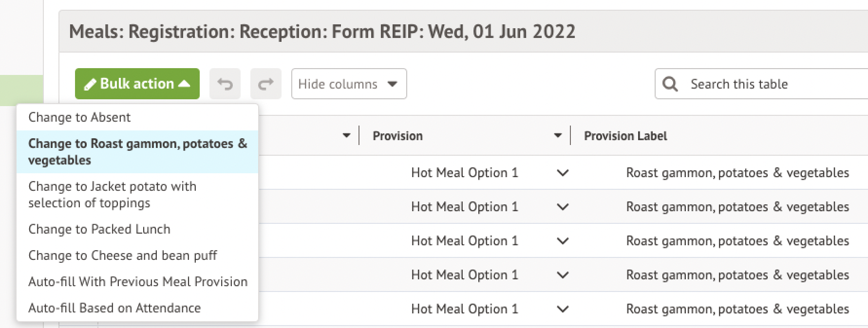Expand second row Hot Meal Option chevron
Screen dimensions: 868x328
[x=563, y=207]
